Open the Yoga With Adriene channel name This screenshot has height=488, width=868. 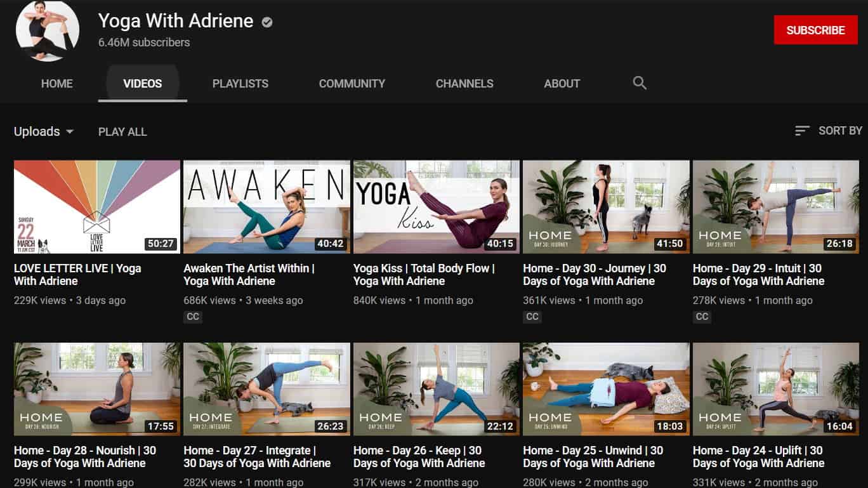(x=176, y=21)
